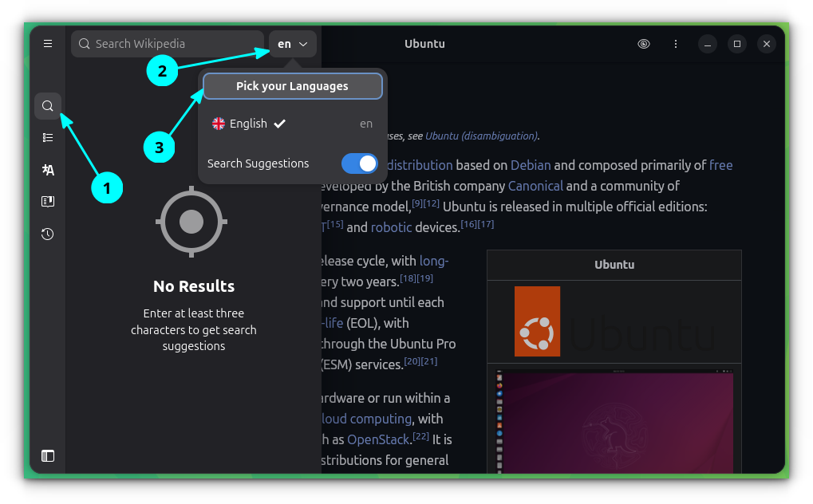Image resolution: width=813 pixels, height=504 pixels.
Task: Open the languages sidebar icon
Action: coord(47,169)
